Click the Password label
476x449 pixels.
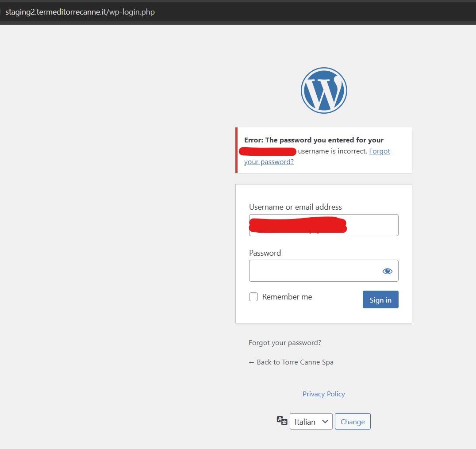[265, 253]
